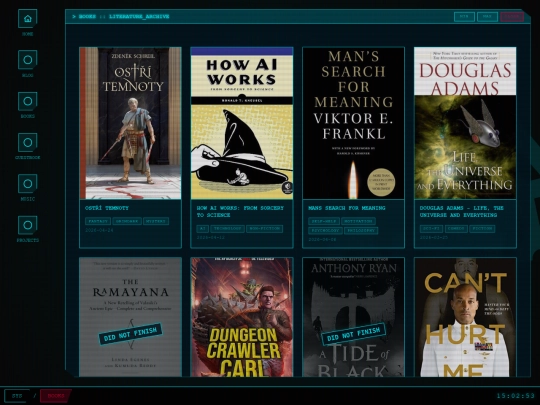
Task: Open the Home sidebar icon
Action: click(28, 19)
